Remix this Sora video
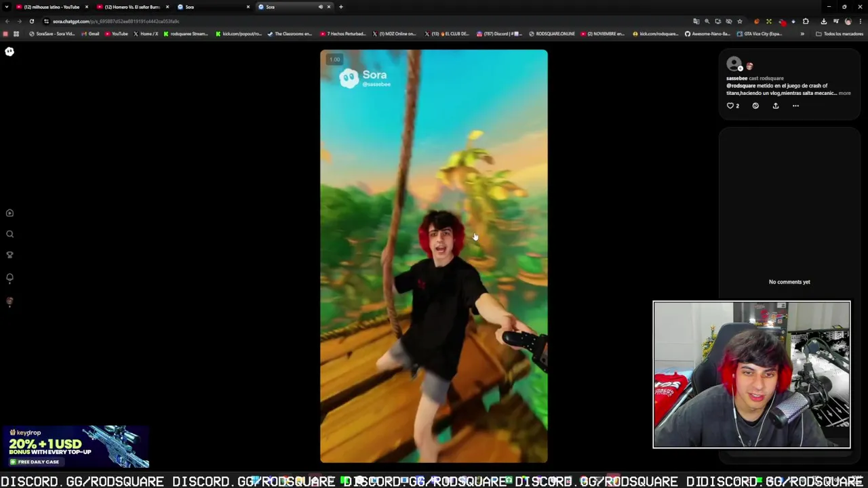868x488 pixels. 755,106
